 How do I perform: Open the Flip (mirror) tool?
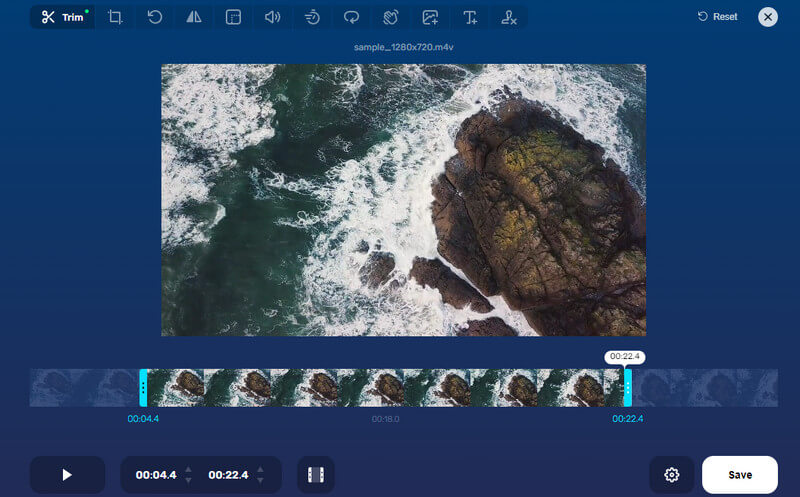pyautogui.click(x=194, y=17)
